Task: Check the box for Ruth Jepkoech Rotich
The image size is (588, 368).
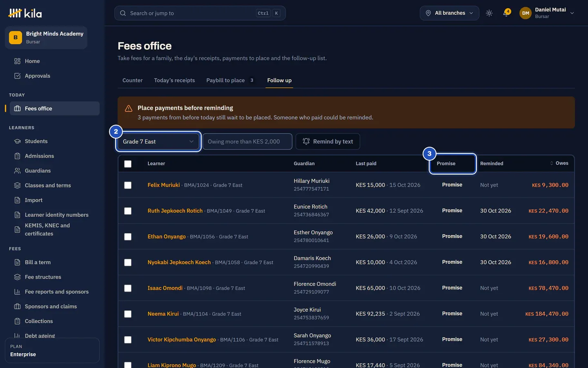Action: click(x=128, y=211)
